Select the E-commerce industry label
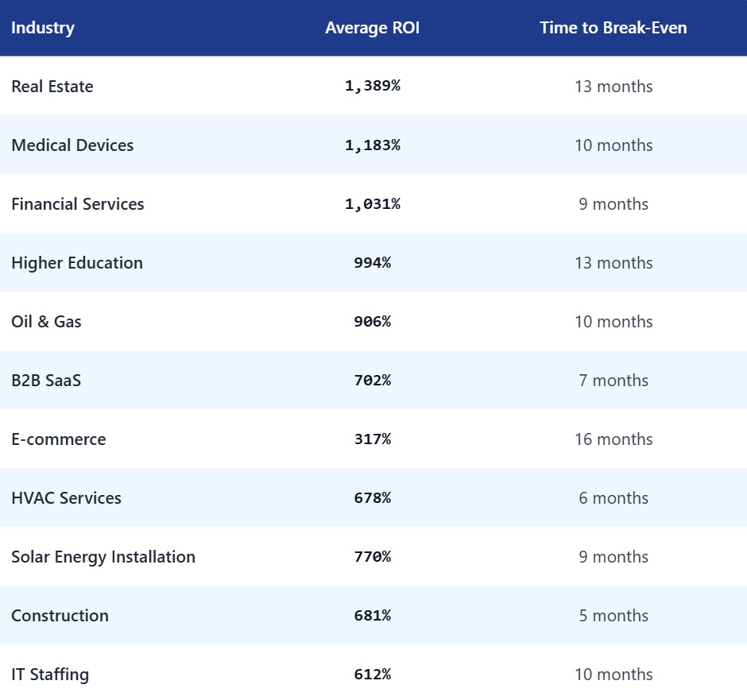Viewport: 747px width, 700px height. click(60, 439)
